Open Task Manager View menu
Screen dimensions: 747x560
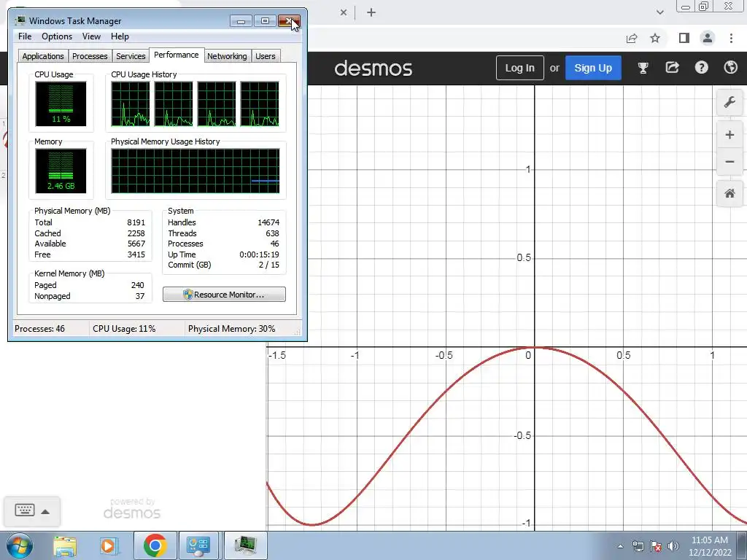pos(91,36)
